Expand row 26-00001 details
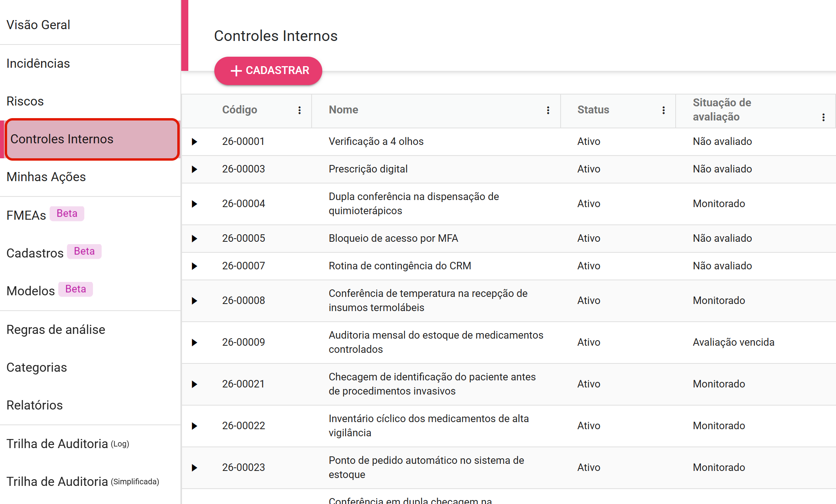836x504 pixels. coord(194,142)
